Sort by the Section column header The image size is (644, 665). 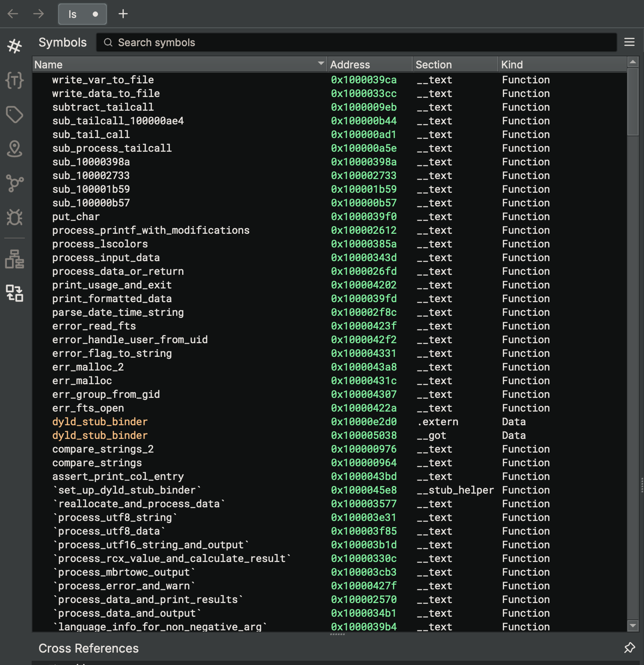455,65
